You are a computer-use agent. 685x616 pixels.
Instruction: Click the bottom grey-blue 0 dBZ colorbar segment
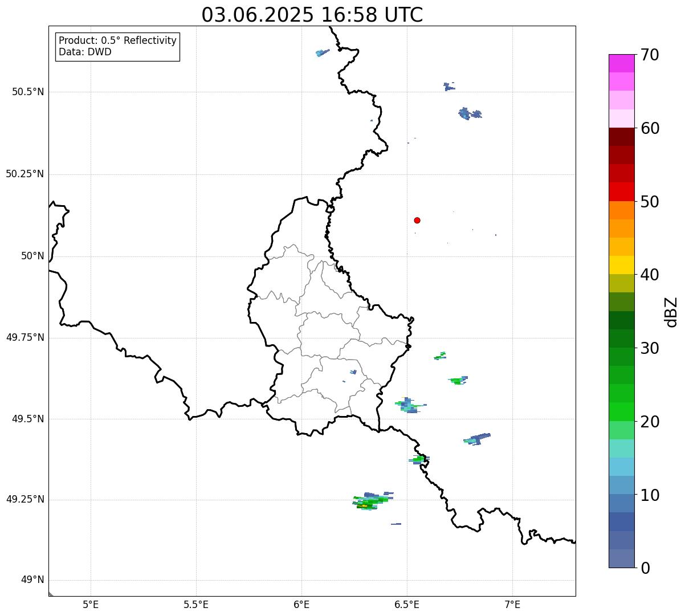pyautogui.click(x=621, y=558)
